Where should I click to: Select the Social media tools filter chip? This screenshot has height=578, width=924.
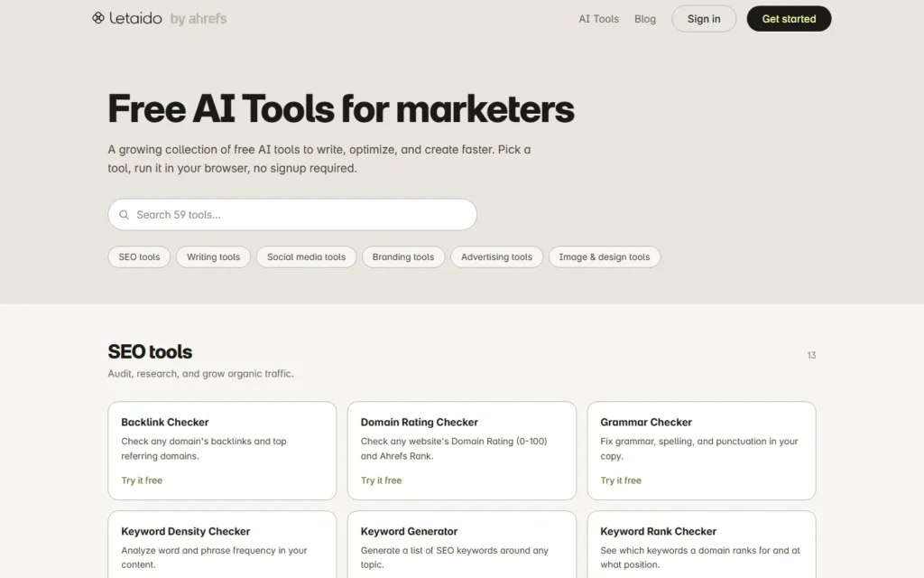pos(307,257)
